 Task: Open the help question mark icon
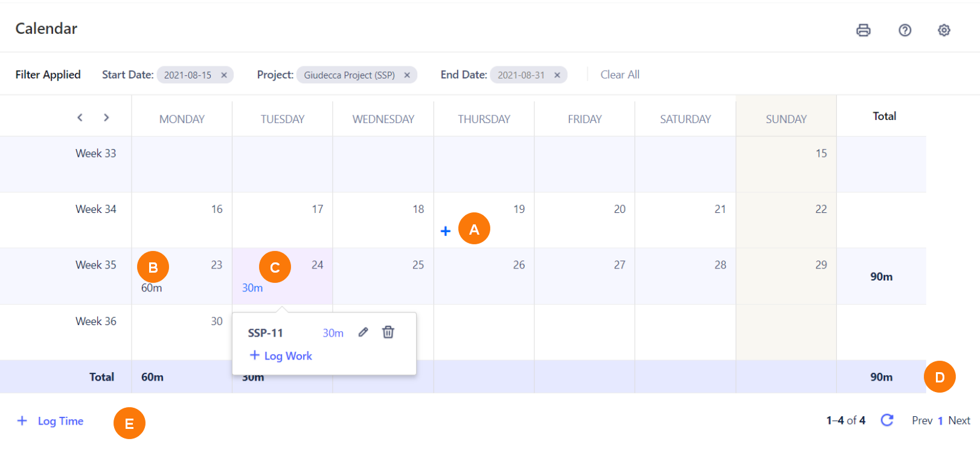pos(905,30)
